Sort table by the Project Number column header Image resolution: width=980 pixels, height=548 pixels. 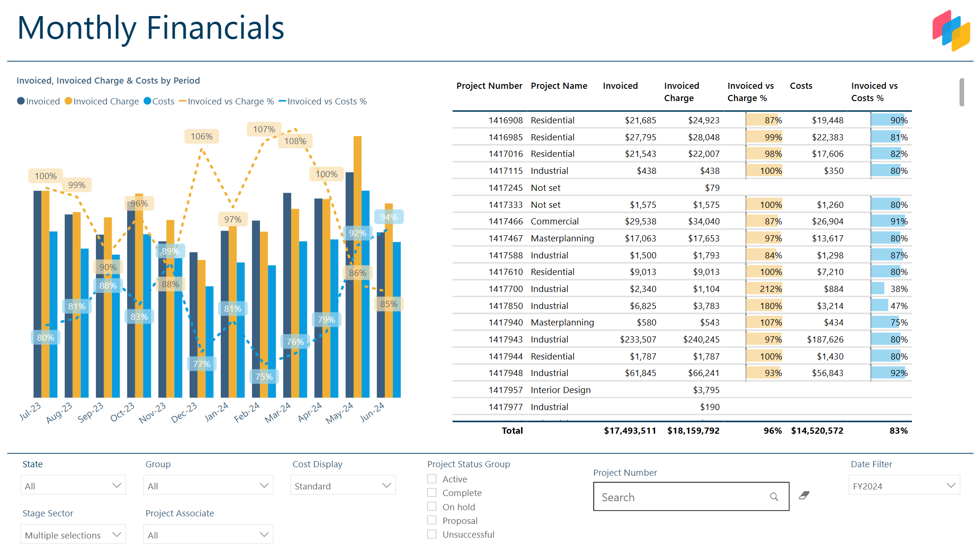tap(489, 86)
